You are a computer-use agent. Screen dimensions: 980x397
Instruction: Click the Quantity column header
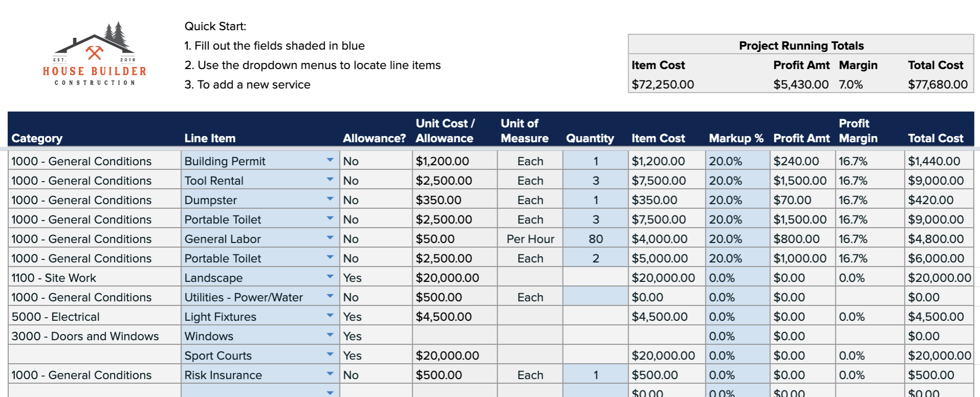[590, 138]
